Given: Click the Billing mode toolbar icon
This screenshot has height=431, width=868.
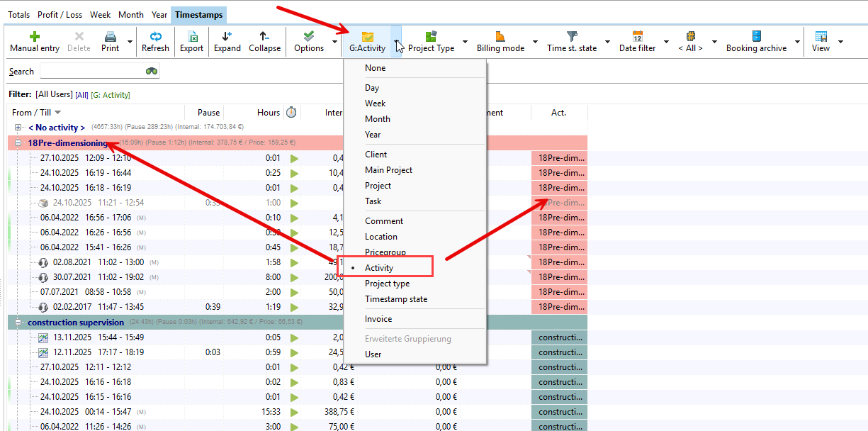Looking at the screenshot, I should (500, 37).
